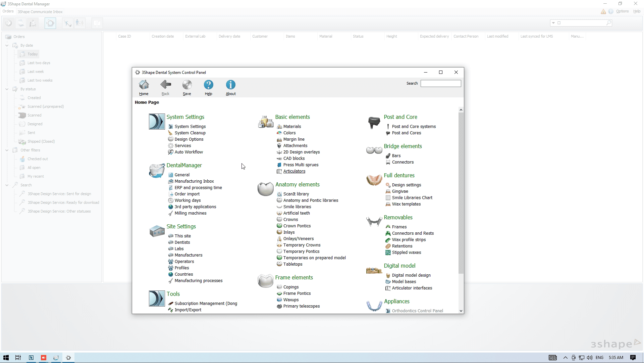Open the search filter dropdown arrow

point(553,23)
